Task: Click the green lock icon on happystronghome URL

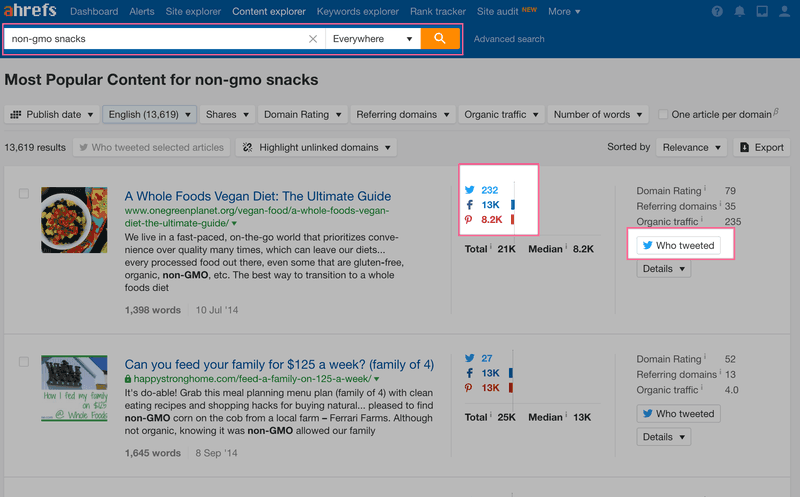Action: (x=128, y=379)
